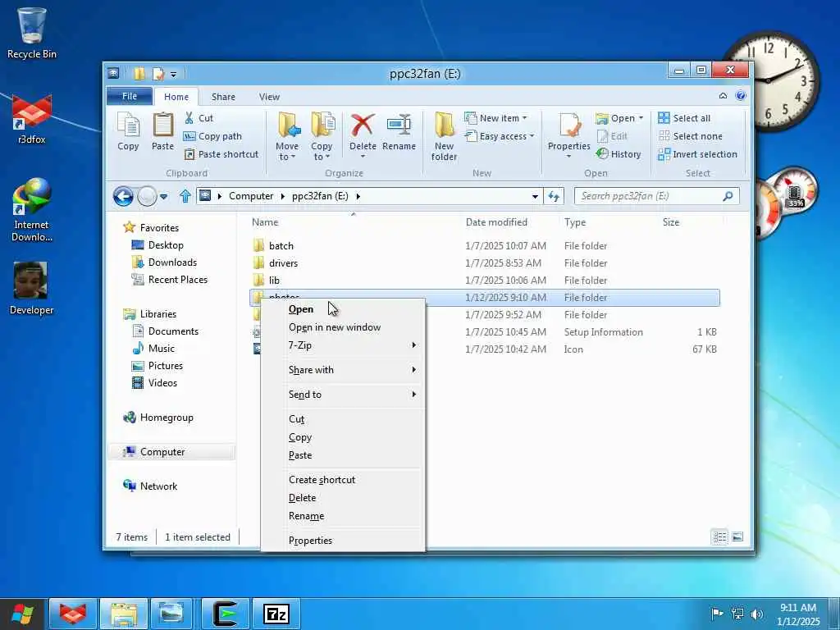Screen dimensions: 840x630
Task: Click the Windows Start button
Action: (22, 614)
